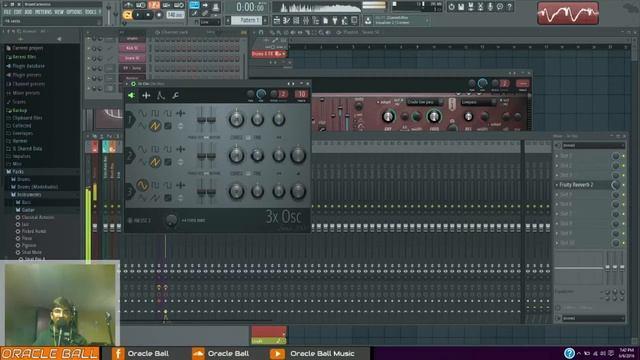The width and height of the screenshot is (640, 360).
Task: Select triangle wave for oscillator 1
Action: click(x=142, y=126)
